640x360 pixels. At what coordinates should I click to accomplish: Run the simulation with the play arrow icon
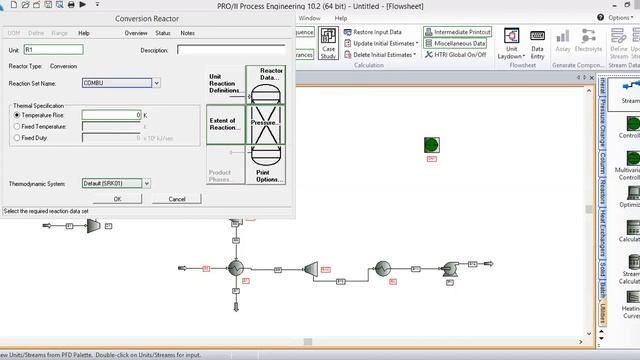click(82, 4)
